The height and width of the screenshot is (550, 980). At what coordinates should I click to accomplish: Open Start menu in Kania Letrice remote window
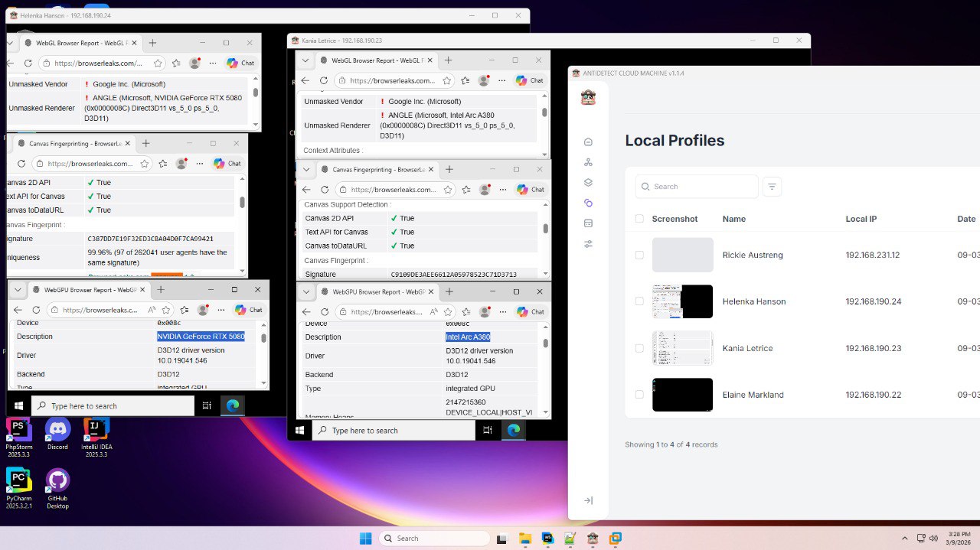[x=299, y=430]
